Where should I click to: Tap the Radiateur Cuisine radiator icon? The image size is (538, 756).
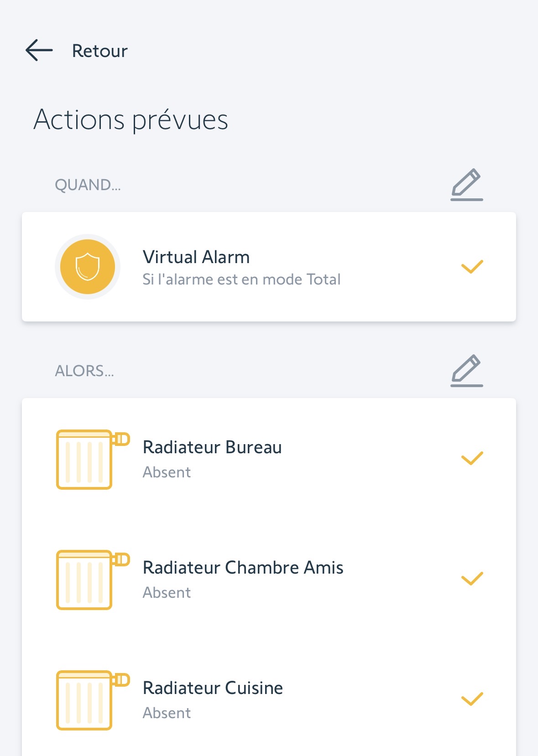tap(91, 700)
